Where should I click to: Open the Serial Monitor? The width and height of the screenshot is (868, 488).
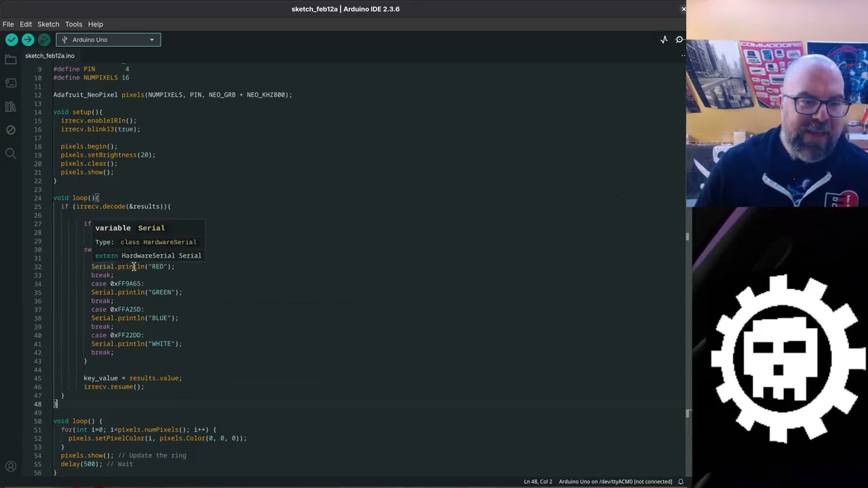pos(679,40)
